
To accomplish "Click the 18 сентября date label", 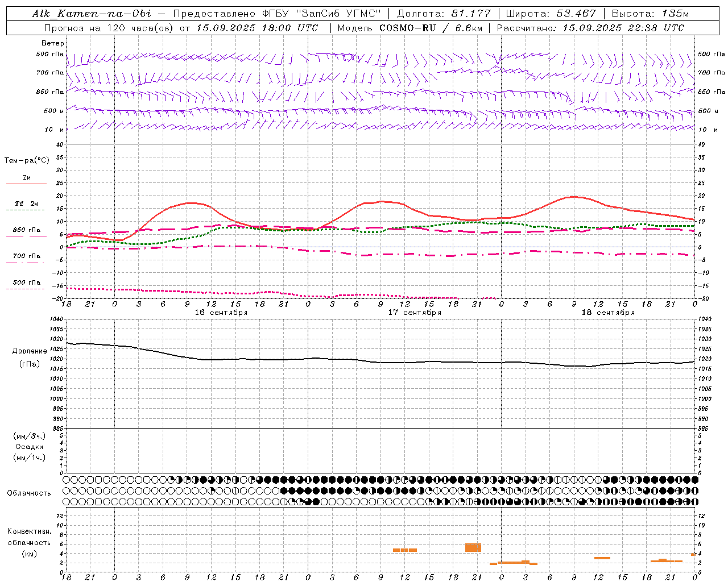I will tap(608, 313).
